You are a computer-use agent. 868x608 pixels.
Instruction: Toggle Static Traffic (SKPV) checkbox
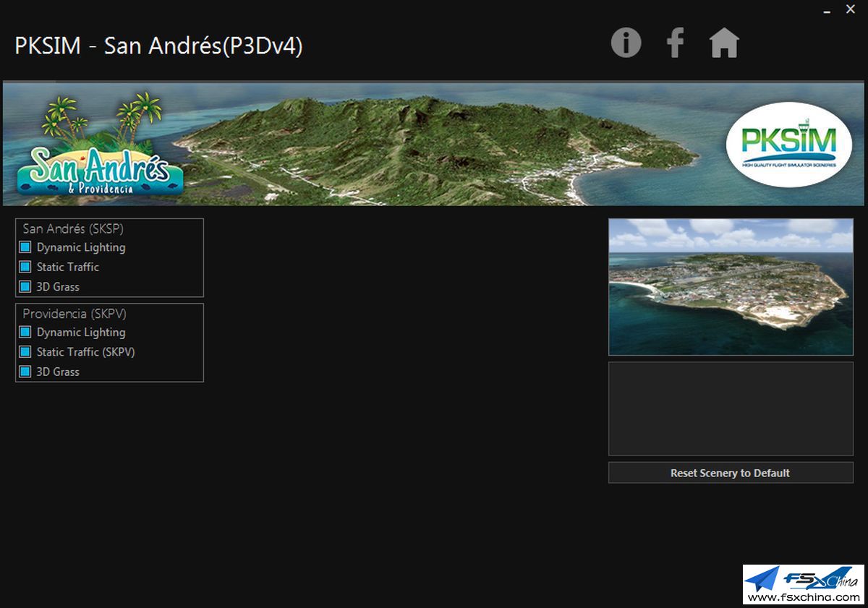25,352
